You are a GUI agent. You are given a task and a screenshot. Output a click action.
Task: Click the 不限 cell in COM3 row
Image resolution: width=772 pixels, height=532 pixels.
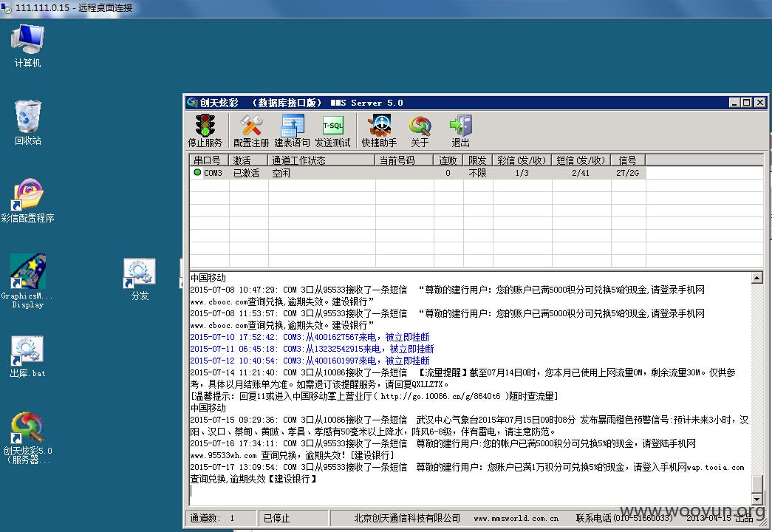(477, 173)
